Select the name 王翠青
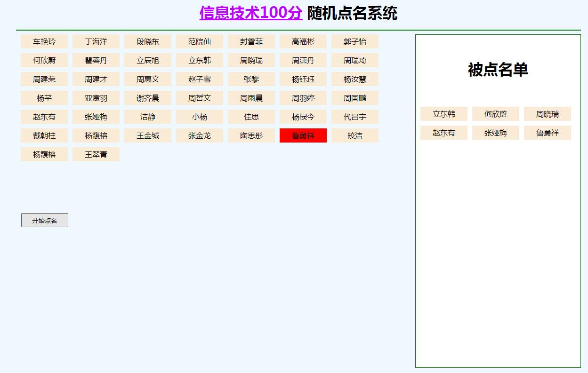This screenshot has width=588, height=373. (96, 154)
